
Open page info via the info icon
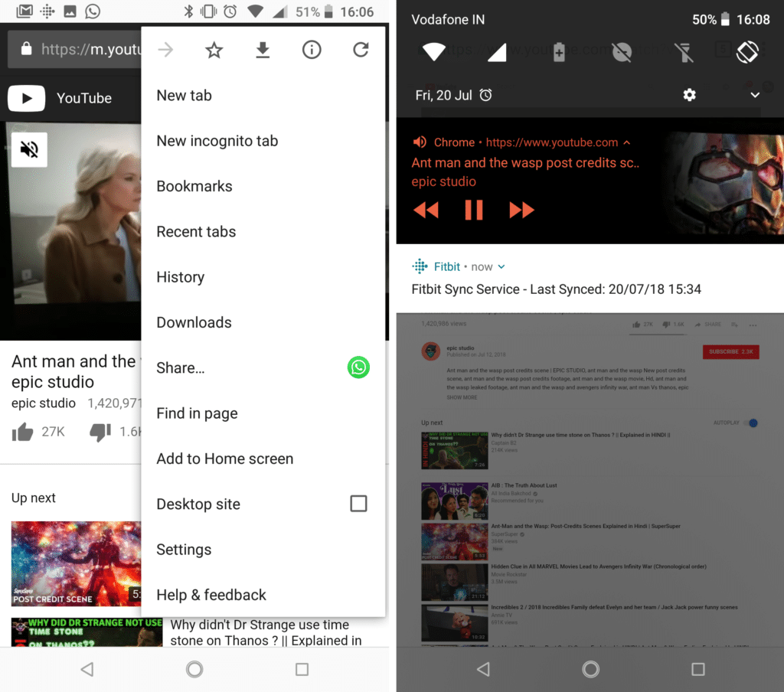click(312, 50)
